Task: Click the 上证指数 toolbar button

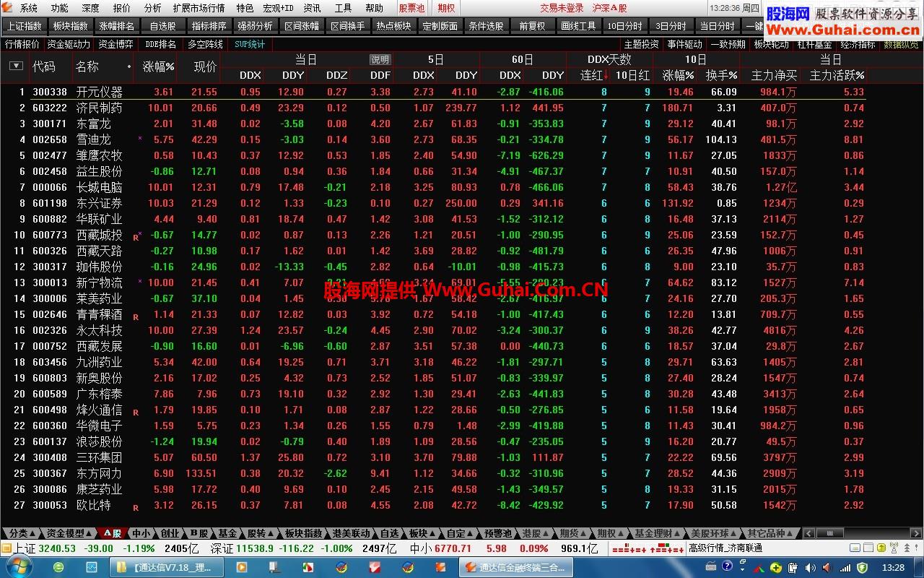Action: tap(24, 25)
